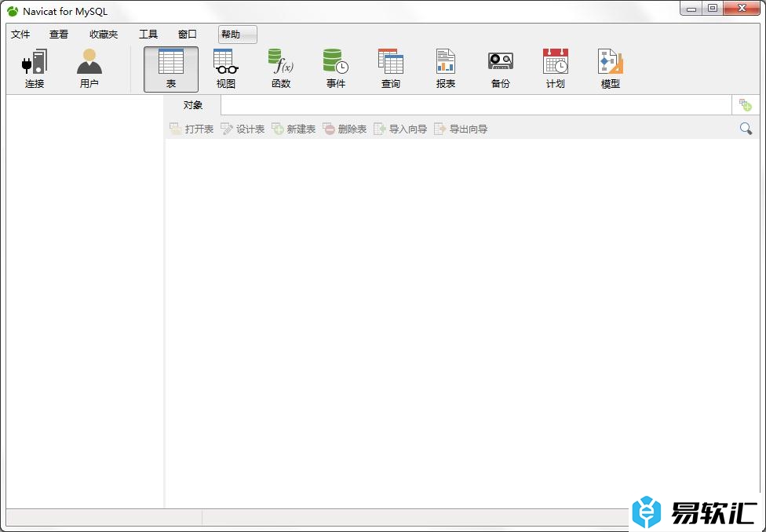Open the 工具 (Tools) menu
Viewport: 766px width, 532px height.
pos(148,35)
